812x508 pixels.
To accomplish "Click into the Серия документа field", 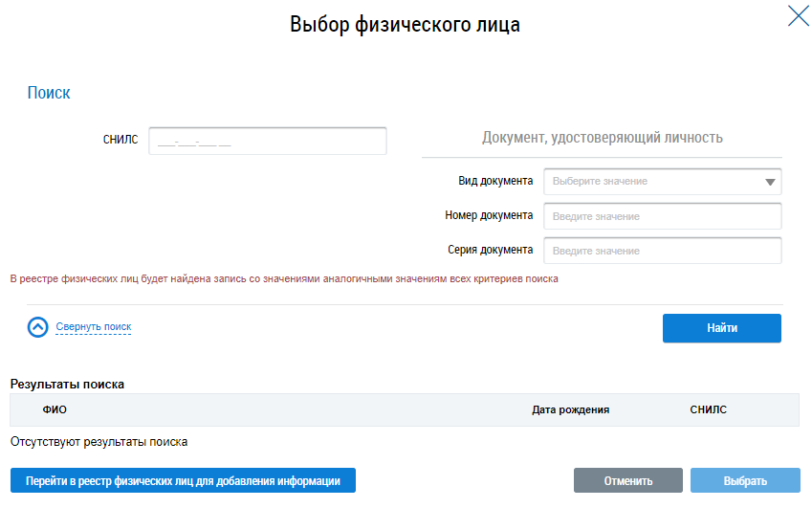I will point(662,251).
